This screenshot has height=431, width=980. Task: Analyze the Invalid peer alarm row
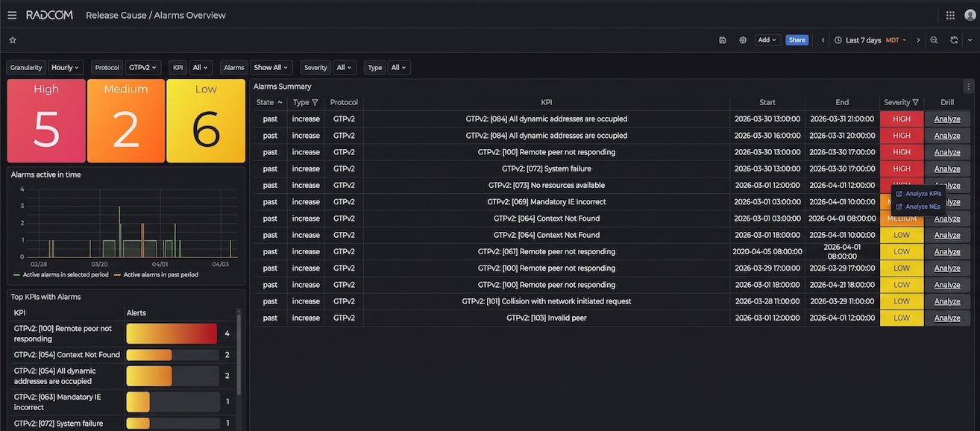coord(947,318)
